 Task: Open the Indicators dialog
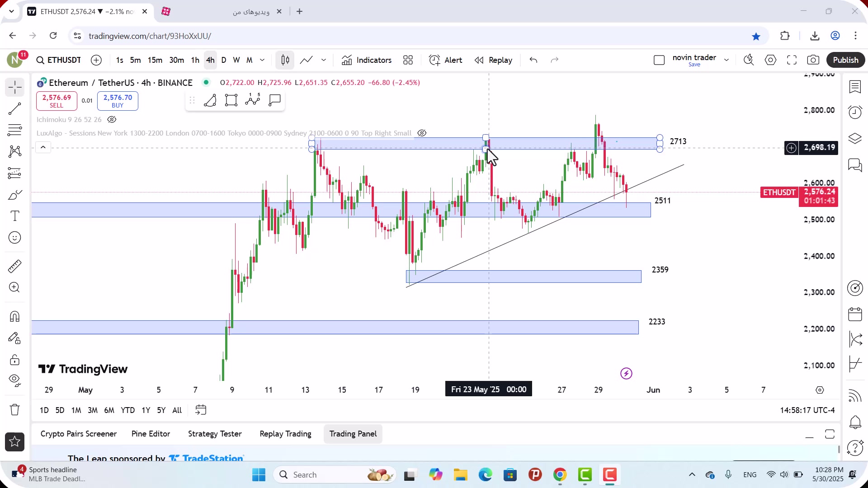[x=367, y=60]
